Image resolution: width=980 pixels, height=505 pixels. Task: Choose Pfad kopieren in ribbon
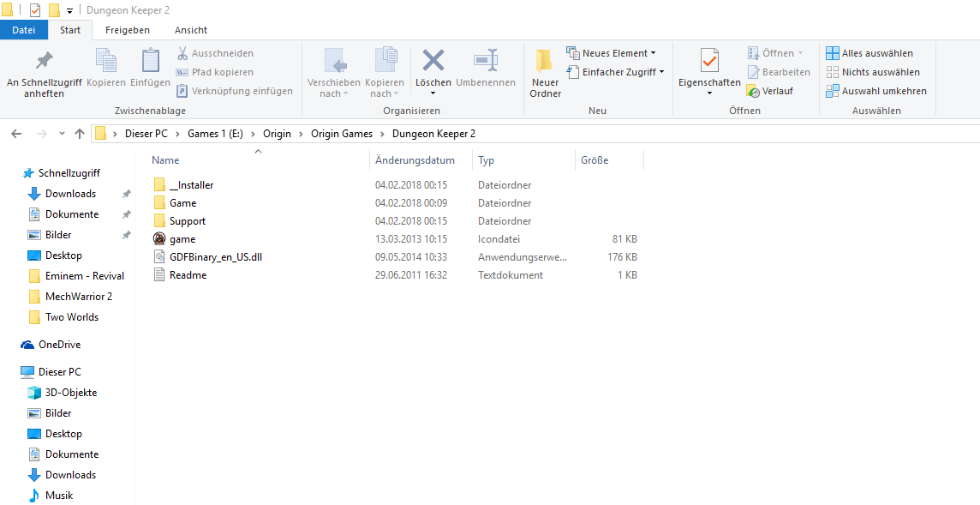[x=214, y=72]
